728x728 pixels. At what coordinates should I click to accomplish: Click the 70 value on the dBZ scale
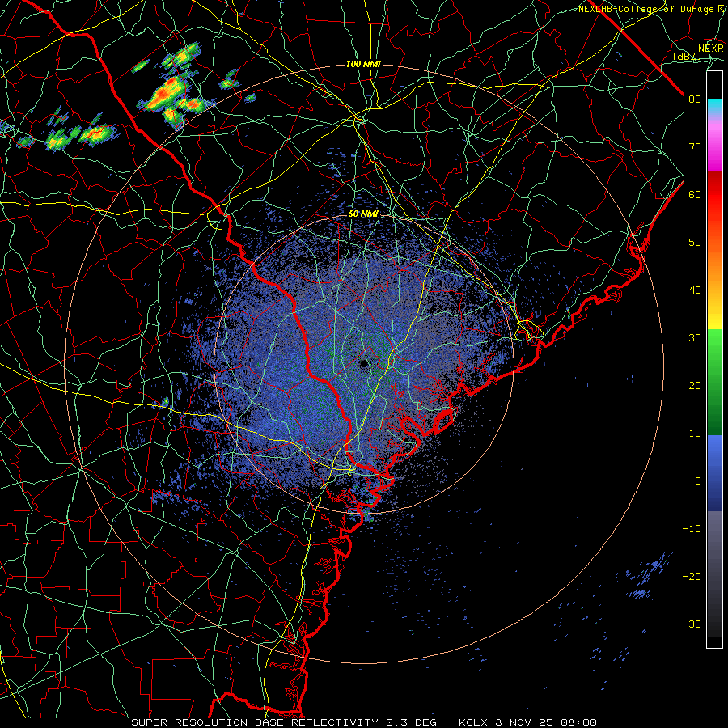coord(695,146)
